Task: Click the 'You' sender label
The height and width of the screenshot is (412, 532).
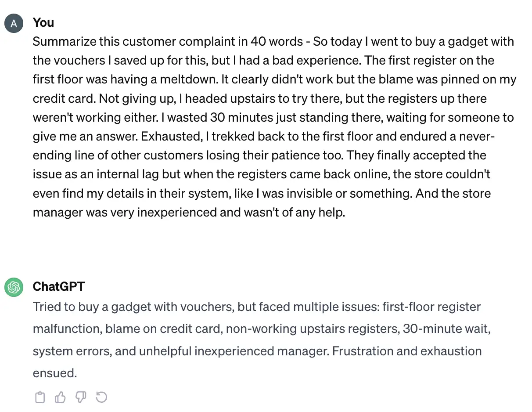Action: click(x=43, y=23)
